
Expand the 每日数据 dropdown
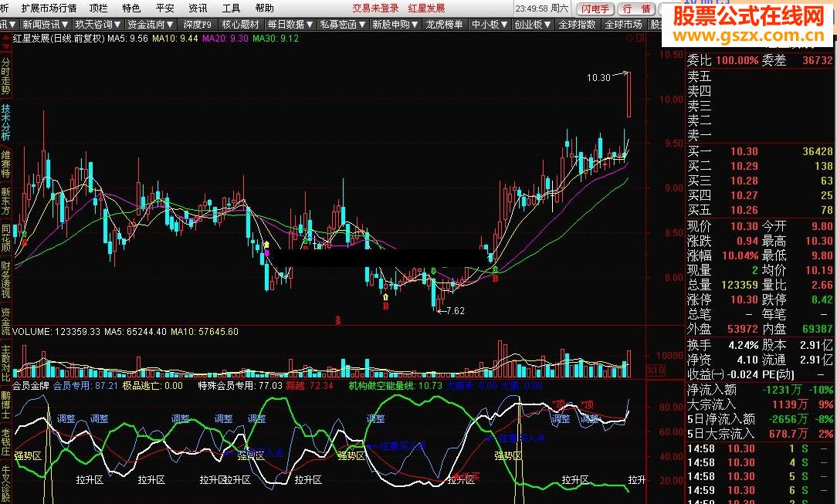[290, 25]
